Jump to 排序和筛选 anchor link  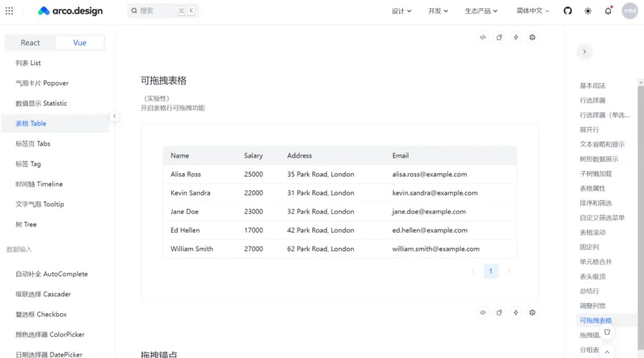point(596,203)
